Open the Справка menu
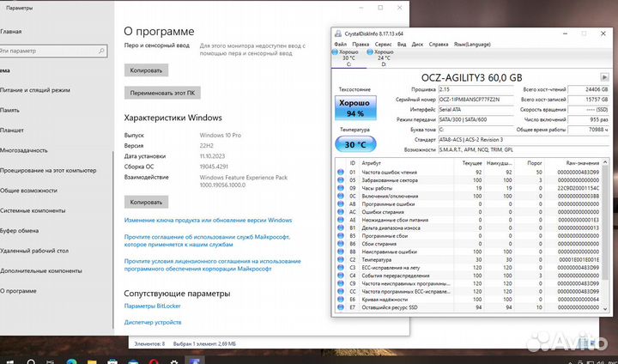The width and height of the screenshot is (618, 364). click(439, 44)
